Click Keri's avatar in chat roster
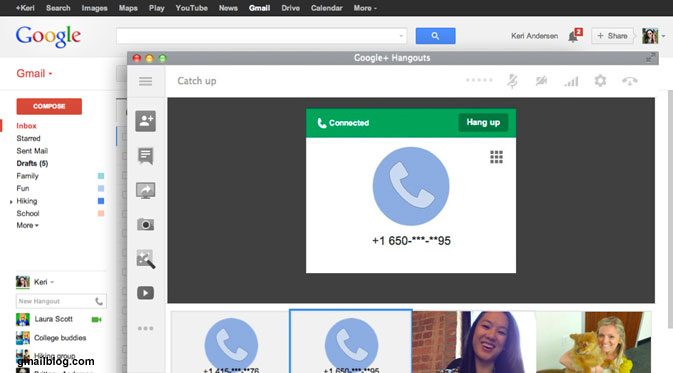 point(23,282)
